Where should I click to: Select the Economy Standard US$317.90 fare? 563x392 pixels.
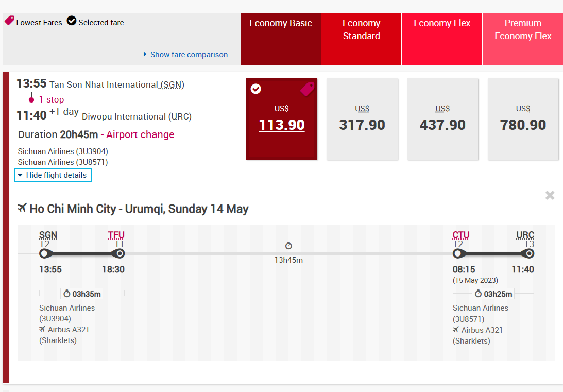[362, 119]
